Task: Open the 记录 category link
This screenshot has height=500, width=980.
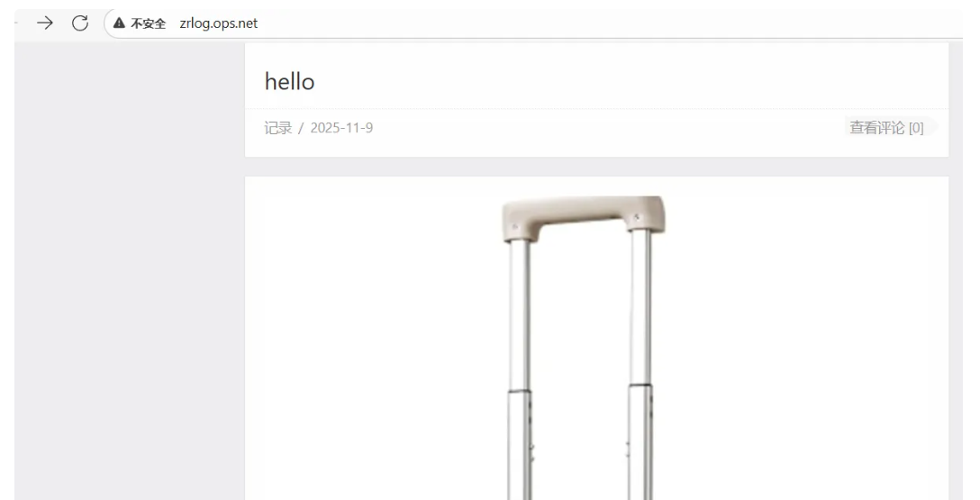Action: [x=278, y=128]
